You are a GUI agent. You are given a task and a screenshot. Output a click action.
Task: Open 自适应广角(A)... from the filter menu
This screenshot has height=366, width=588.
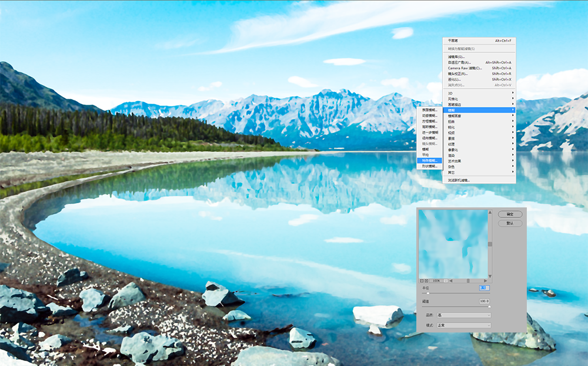coord(479,62)
